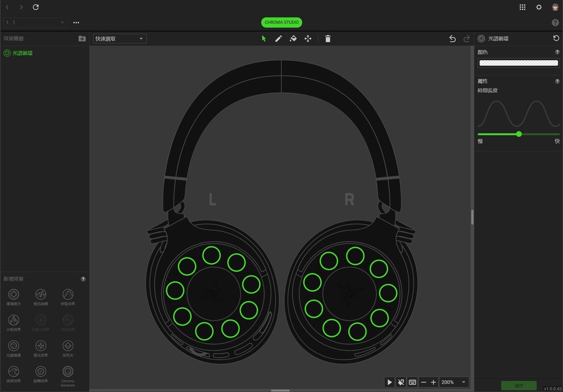The height and width of the screenshot is (392, 563).
Task: Play the lighting effect preview
Action: 390,382
